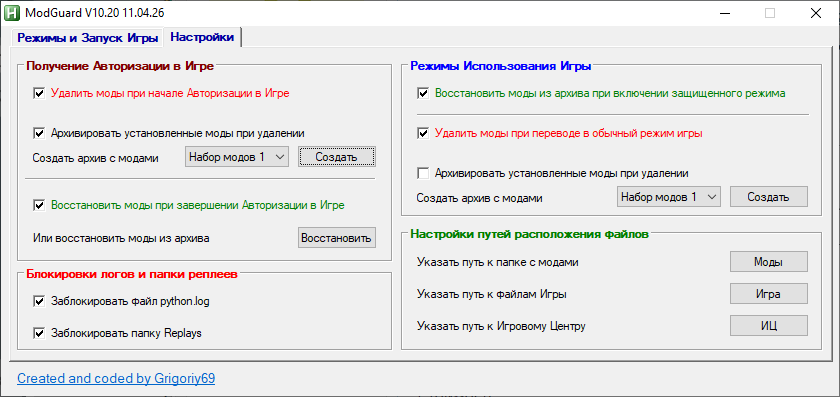
Task: Click "Указать путь к файлам Игры" label
Action: (492, 294)
